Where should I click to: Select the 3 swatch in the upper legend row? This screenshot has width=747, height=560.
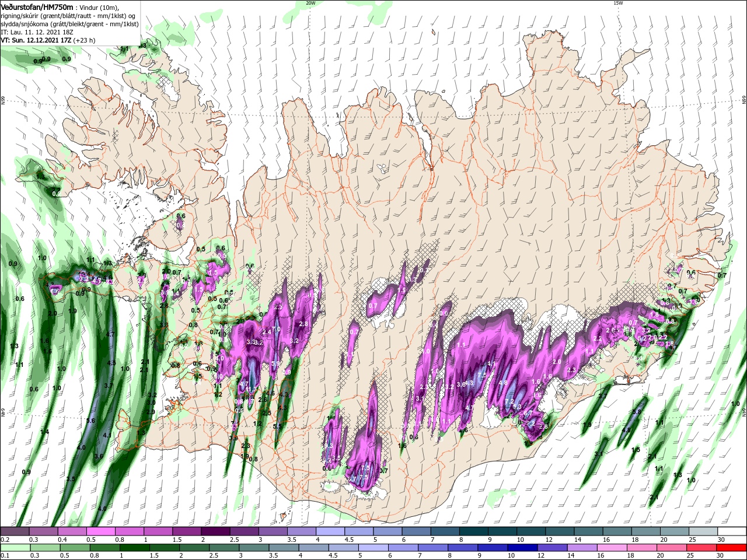point(272,531)
